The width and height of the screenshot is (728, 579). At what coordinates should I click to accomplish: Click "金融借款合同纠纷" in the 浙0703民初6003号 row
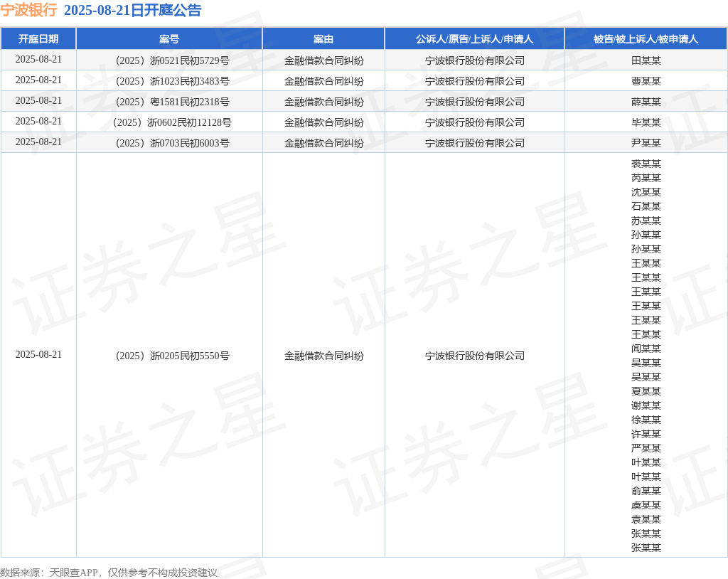[x=324, y=143]
